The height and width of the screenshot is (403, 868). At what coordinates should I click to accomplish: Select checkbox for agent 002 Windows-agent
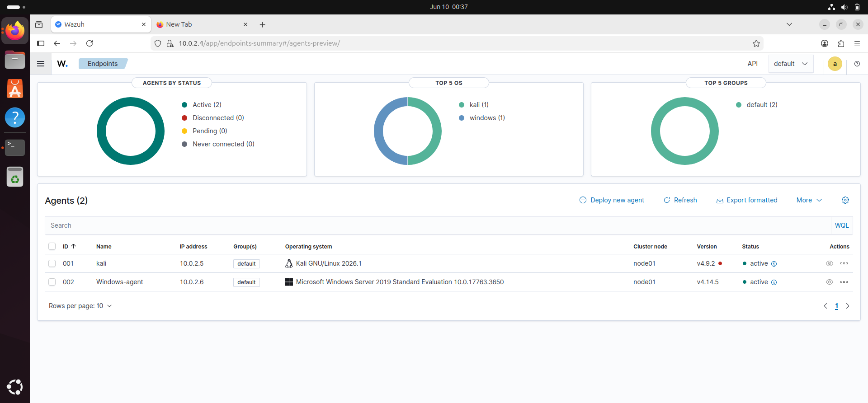52,282
